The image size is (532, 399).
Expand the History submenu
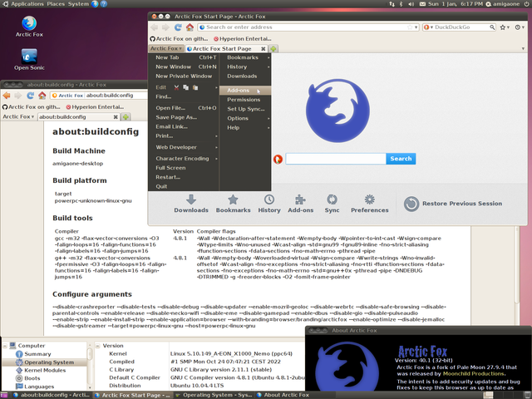[245, 66]
